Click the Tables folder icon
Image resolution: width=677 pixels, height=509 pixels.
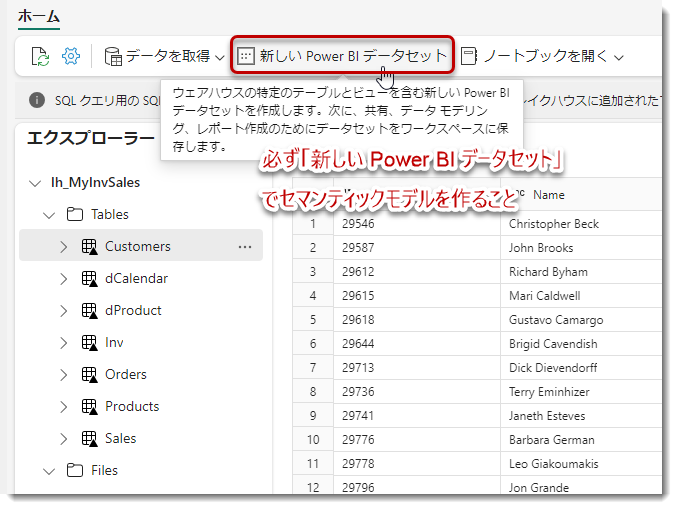click(75, 214)
